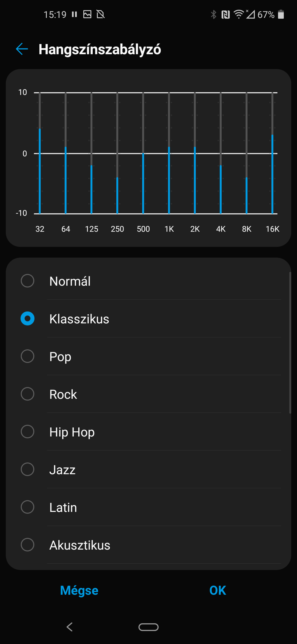The height and width of the screenshot is (644, 297).
Task: Select the Pop equalizer preset
Action: point(148,356)
